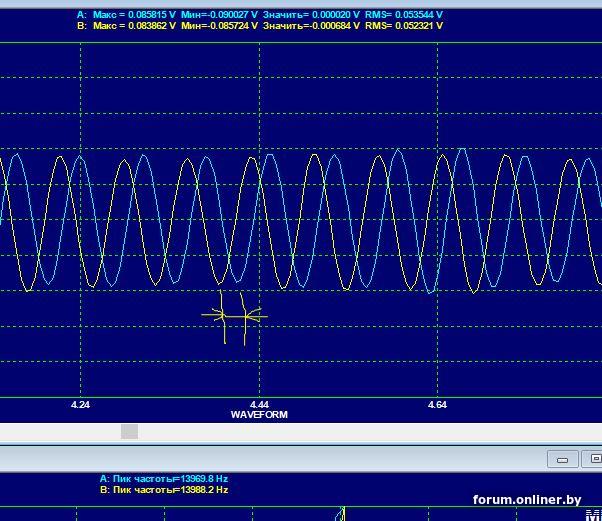Click channel A Мин value -0.090027 V
This screenshot has width=602, height=521.
[x=219, y=15]
